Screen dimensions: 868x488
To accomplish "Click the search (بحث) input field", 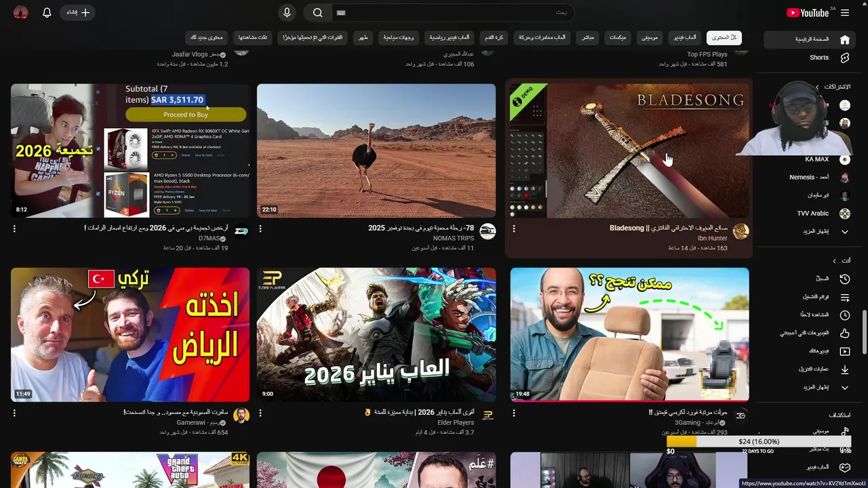I will (x=453, y=13).
